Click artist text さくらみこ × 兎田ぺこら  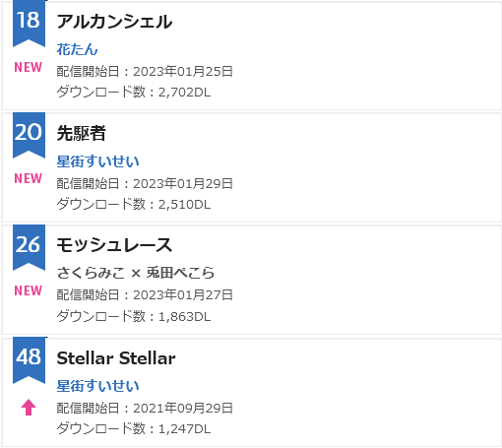point(136,273)
